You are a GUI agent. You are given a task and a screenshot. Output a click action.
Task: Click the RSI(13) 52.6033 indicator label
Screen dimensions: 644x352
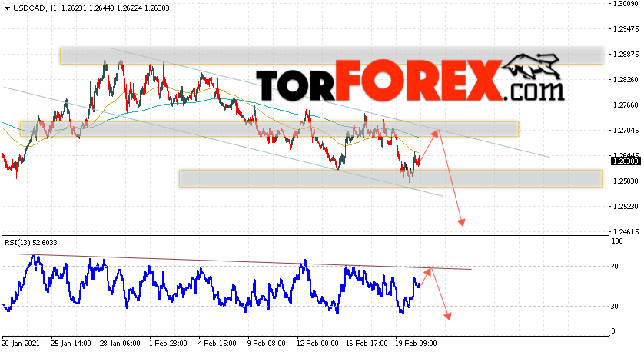[x=31, y=243]
